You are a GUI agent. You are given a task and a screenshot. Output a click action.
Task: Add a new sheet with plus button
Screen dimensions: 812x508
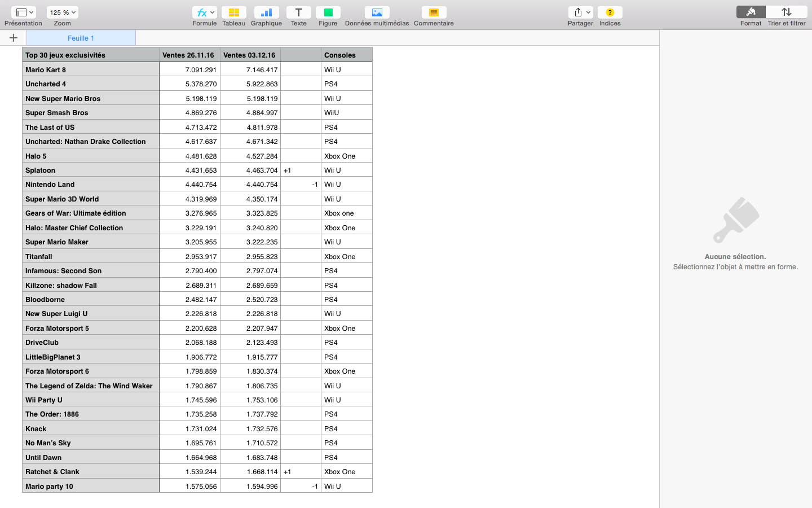14,38
